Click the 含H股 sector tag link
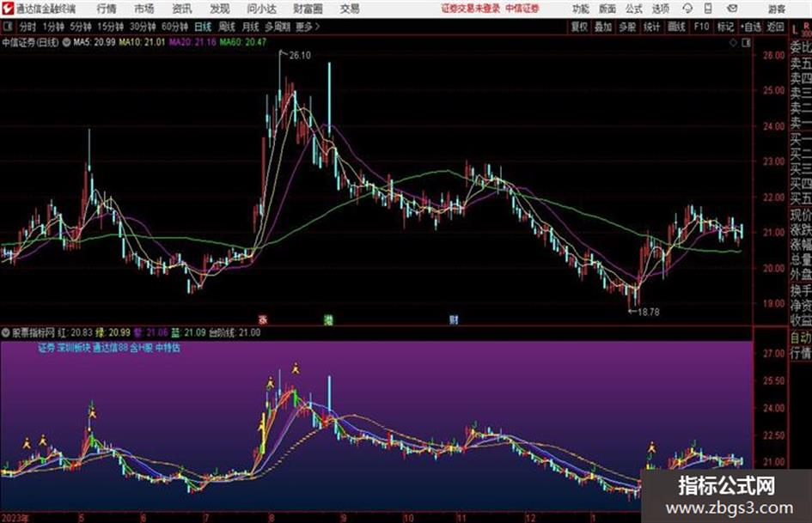 142,348
